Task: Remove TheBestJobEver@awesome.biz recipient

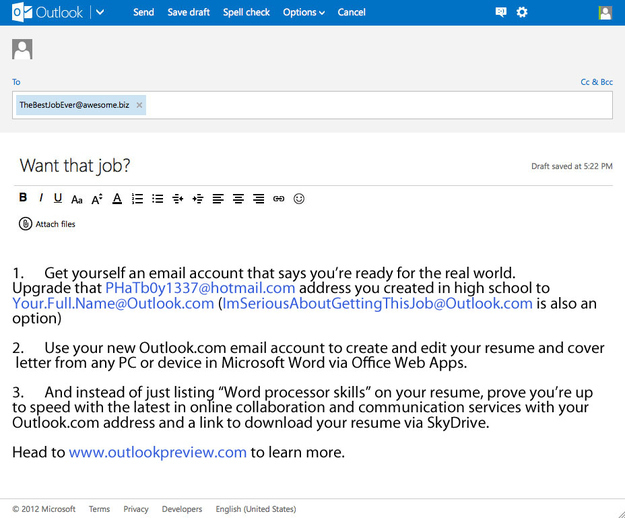Action: (139, 105)
